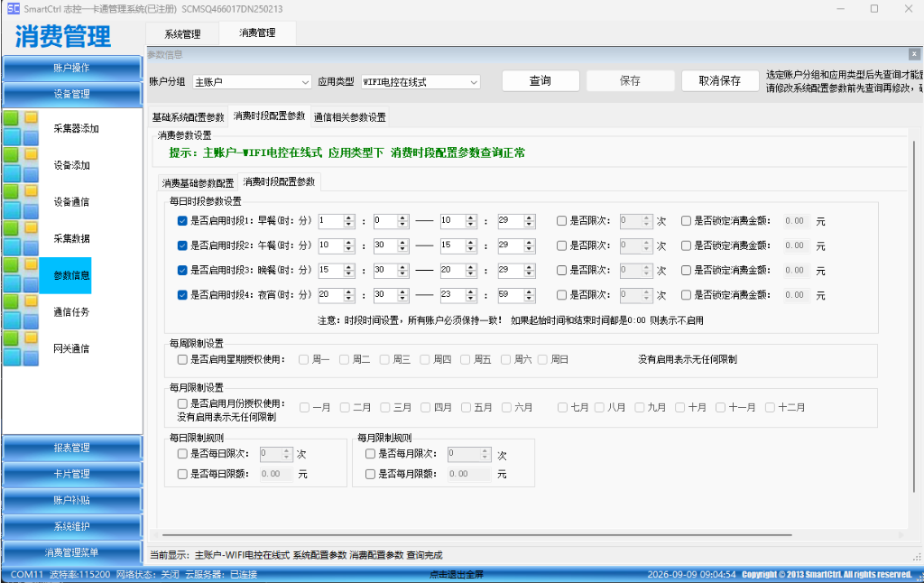Select the 采集数据 icon
The height and width of the screenshot is (583, 924).
pyautogui.click(x=22, y=237)
